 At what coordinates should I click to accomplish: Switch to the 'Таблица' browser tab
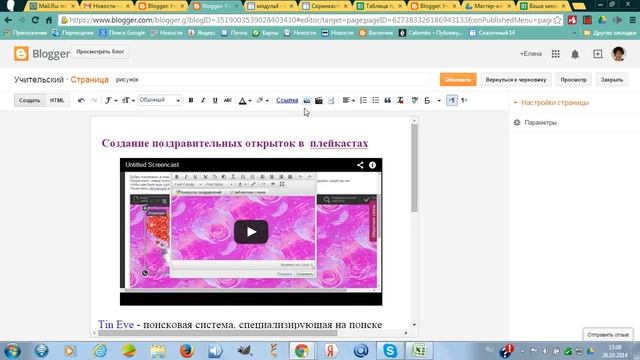click(x=379, y=6)
